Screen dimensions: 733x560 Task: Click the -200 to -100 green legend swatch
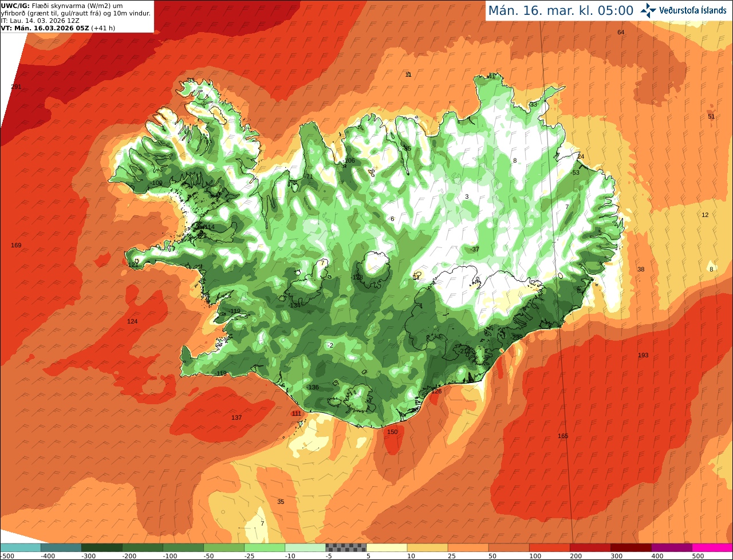click(142, 547)
